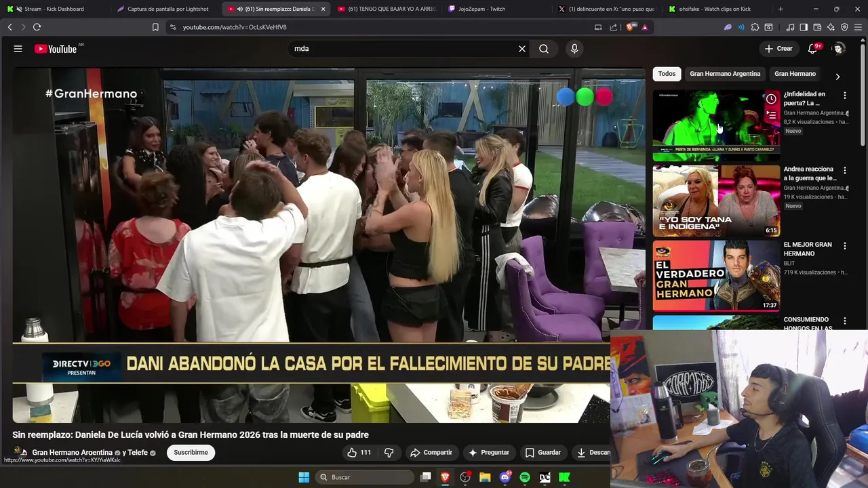Switch to Captura de pantalla por Lightshot tab
The height and width of the screenshot is (488, 868).
pos(166,9)
